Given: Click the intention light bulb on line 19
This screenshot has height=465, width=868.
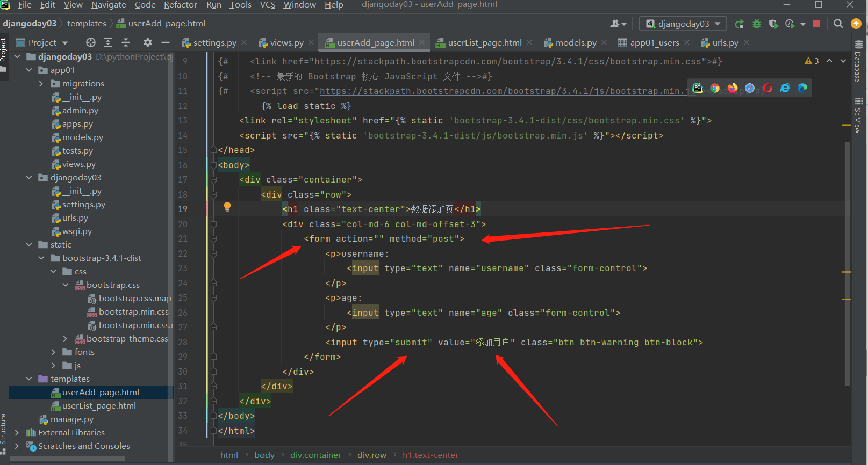Looking at the screenshot, I should [227, 207].
